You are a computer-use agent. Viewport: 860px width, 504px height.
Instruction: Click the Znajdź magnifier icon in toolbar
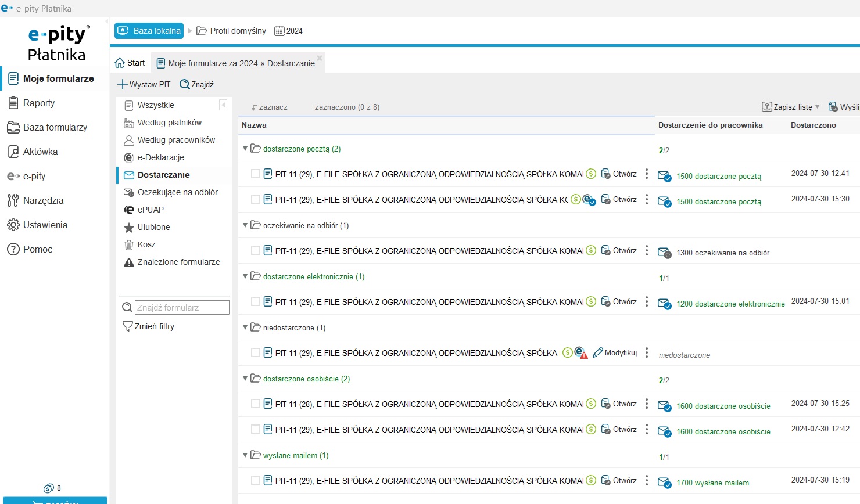tap(185, 85)
